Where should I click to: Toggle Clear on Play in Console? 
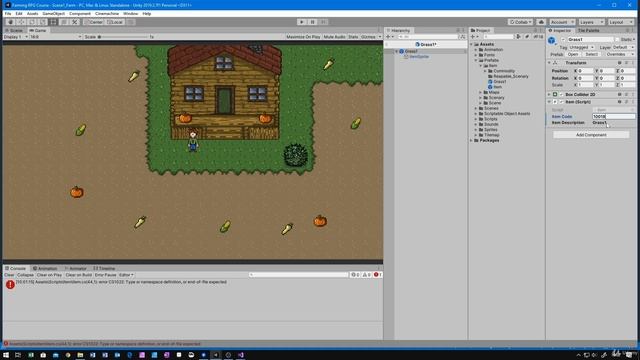pyautogui.click(x=49, y=275)
